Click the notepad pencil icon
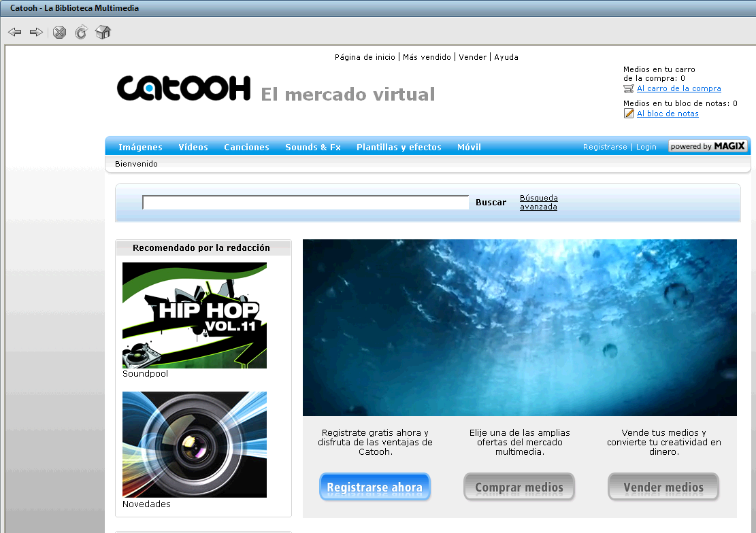 (x=629, y=114)
